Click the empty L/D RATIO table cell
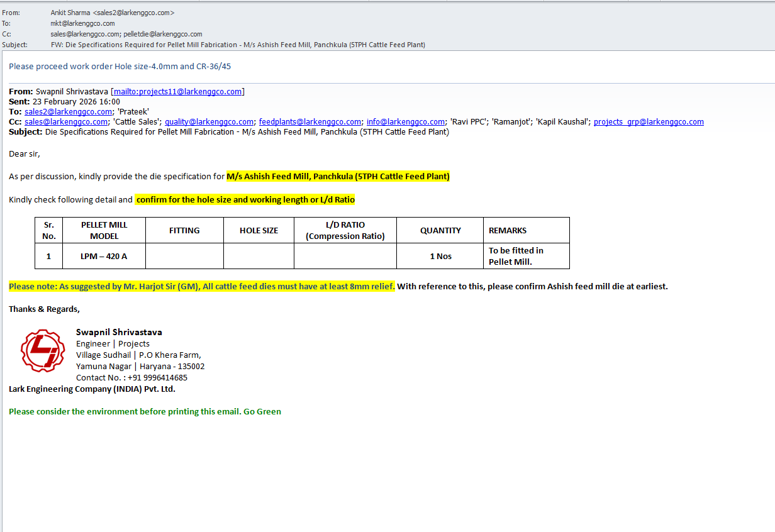The width and height of the screenshot is (775, 532). pos(345,256)
